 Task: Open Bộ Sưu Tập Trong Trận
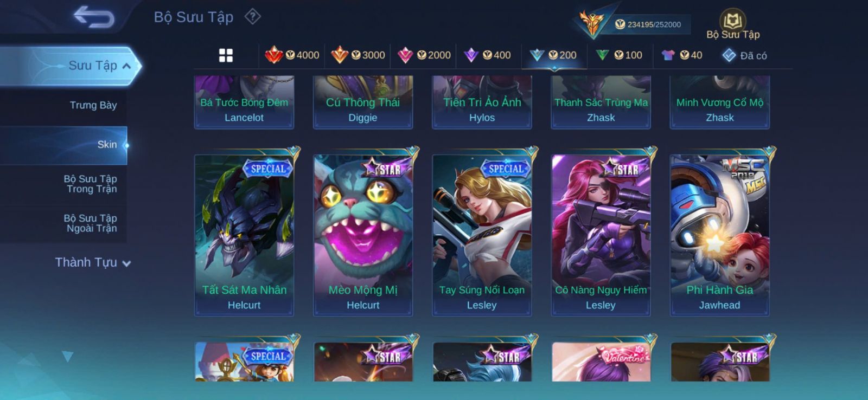(91, 184)
